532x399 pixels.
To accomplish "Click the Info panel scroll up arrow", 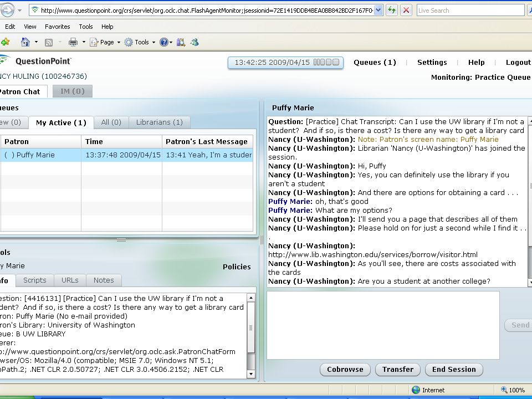I will click(251, 298).
